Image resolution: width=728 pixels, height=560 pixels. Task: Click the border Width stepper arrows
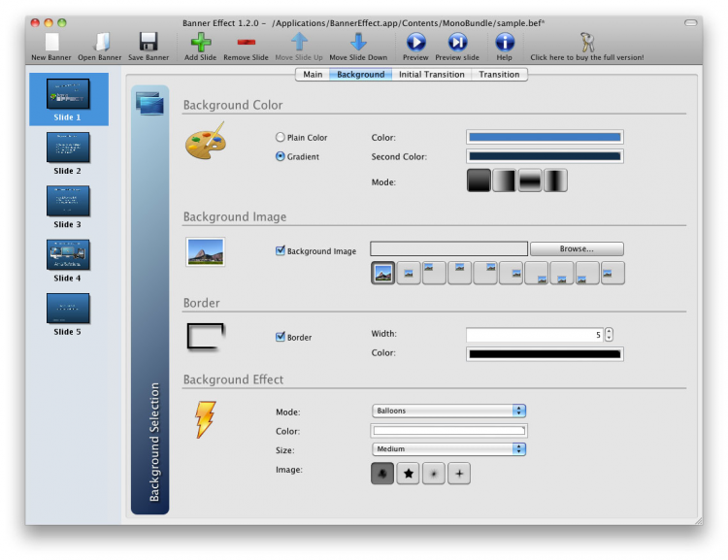[x=609, y=334]
